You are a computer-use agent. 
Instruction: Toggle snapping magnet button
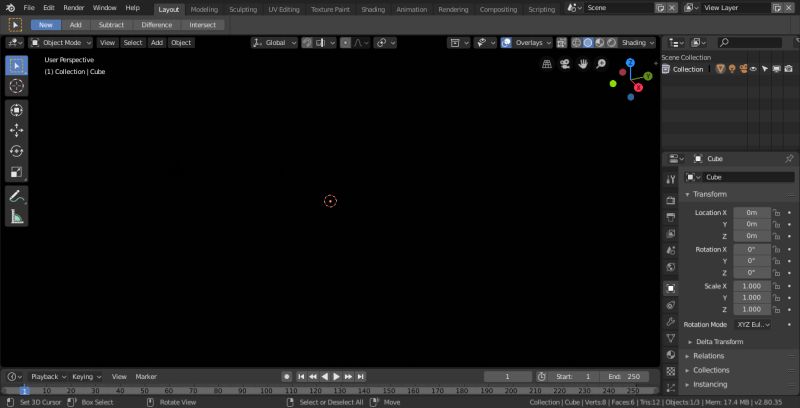pos(307,43)
